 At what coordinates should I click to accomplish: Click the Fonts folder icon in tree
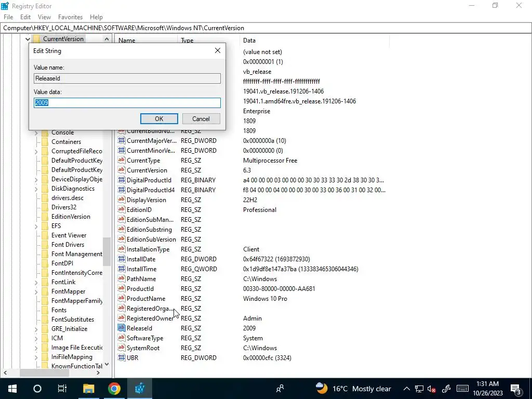45,310
